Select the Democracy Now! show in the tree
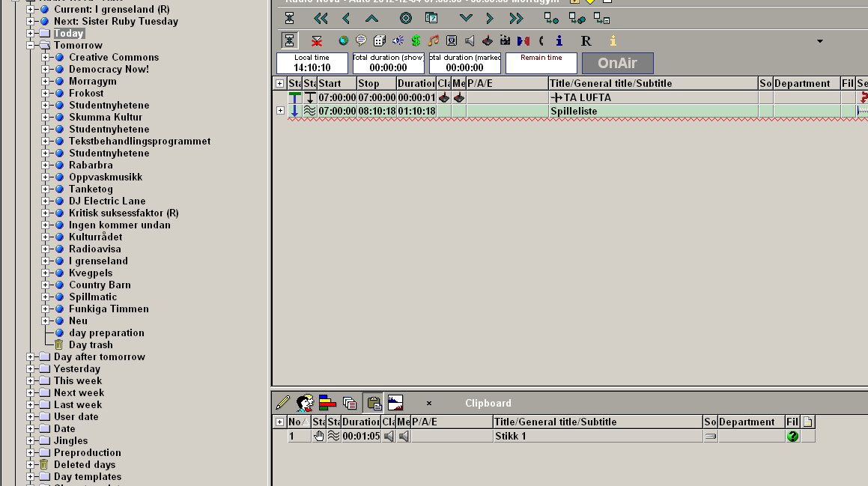Viewport: 868px width, 486px height. pos(109,69)
